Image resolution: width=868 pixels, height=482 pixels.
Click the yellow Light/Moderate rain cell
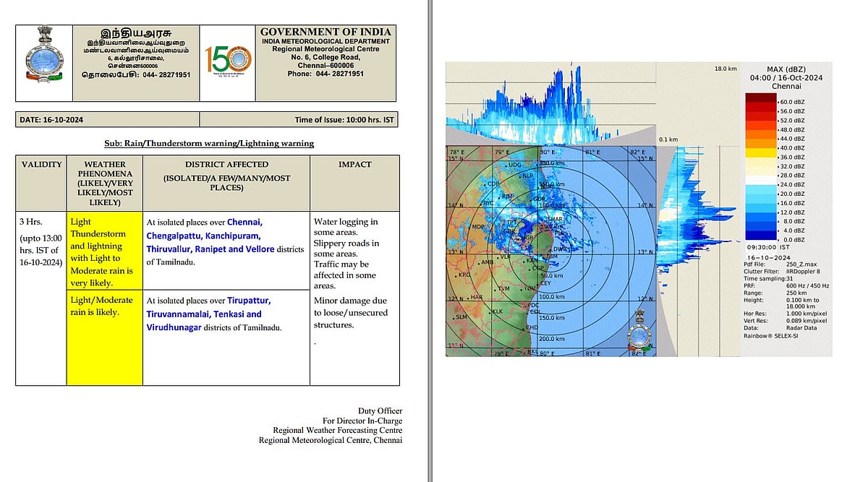pyautogui.click(x=105, y=338)
